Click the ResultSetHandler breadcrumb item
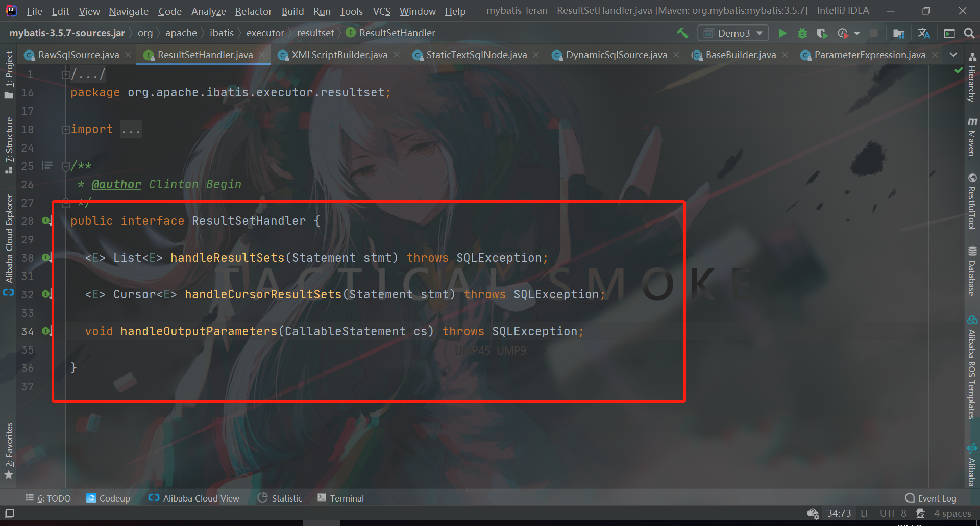The width and height of the screenshot is (980, 526). (390, 33)
